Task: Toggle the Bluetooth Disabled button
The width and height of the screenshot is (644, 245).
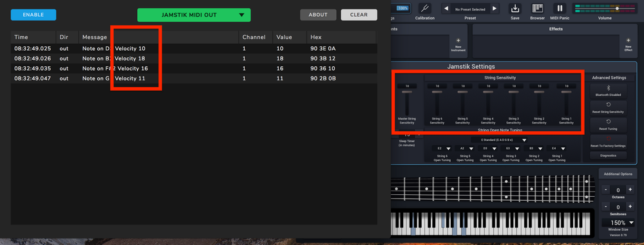Action: pyautogui.click(x=609, y=91)
